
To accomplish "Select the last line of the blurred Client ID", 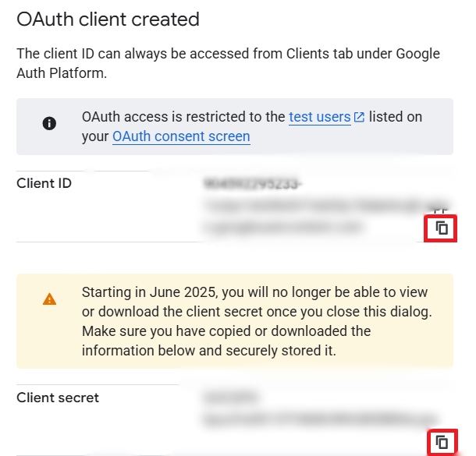I will (x=282, y=227).
